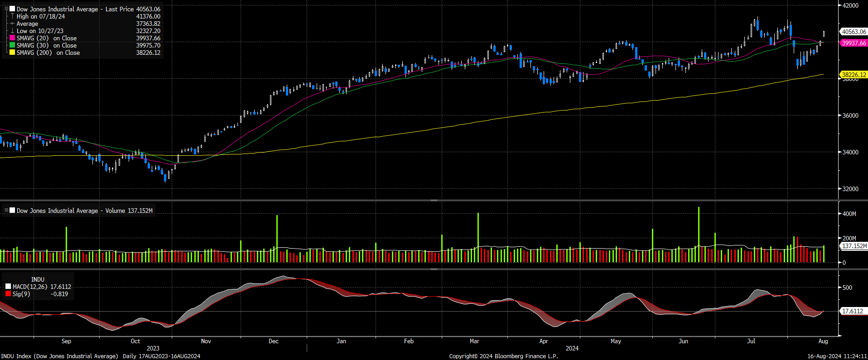Click the legend value 41376.00
Screen dimensions: 868x360
[x=148, y=16]
